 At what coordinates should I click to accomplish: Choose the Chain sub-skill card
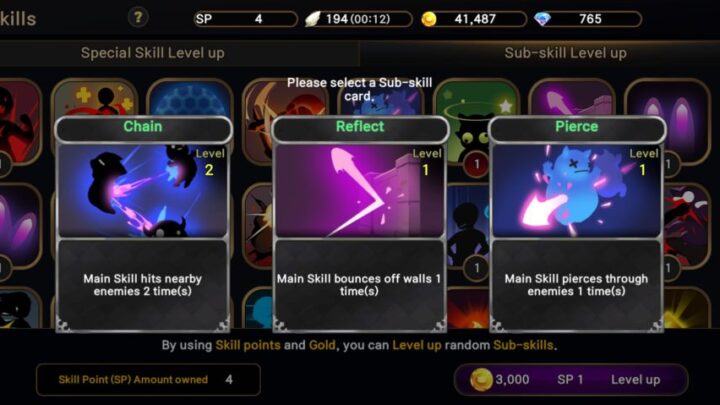pos(143,224)
